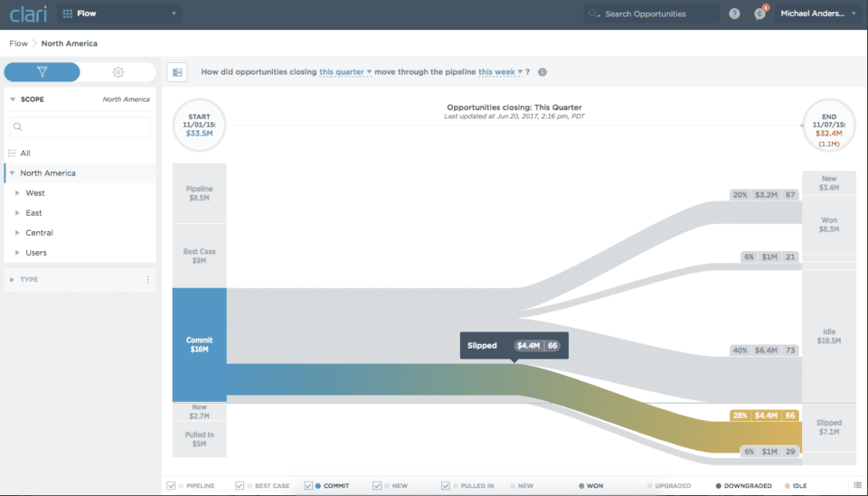
Task: Click the Clari logo
Action: point(27,14)
